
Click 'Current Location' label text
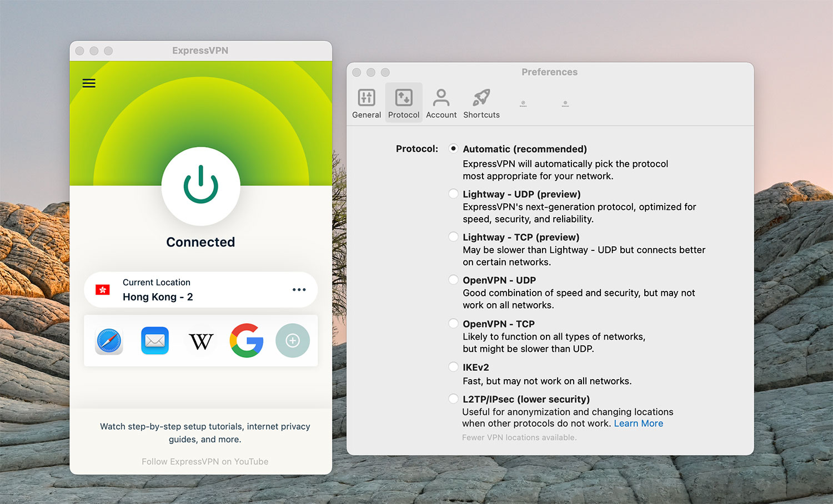(157, 283)
